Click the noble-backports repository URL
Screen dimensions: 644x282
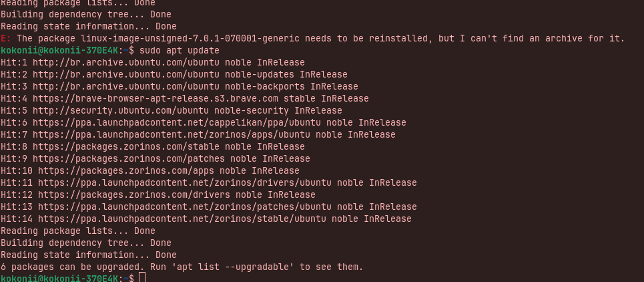(126, 86)
